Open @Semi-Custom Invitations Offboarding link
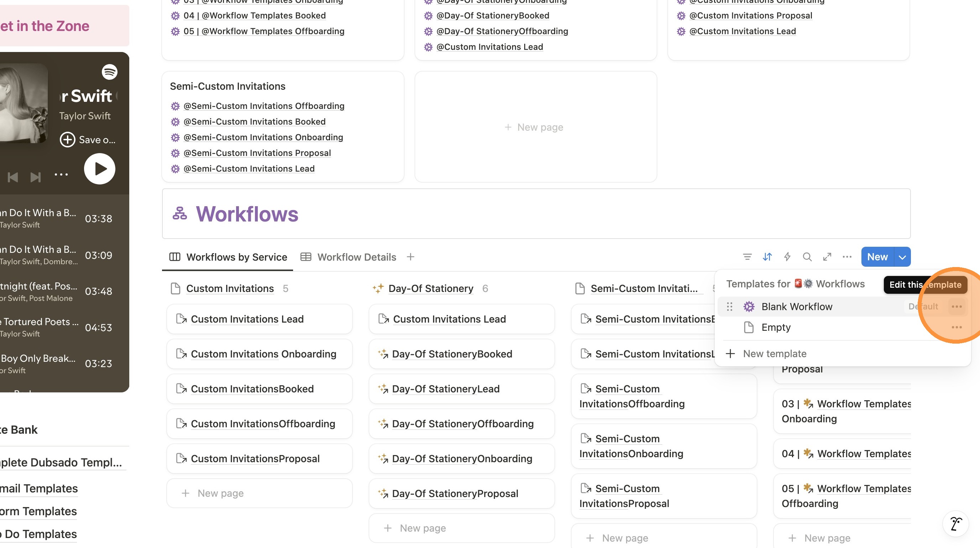 tap(264, 106)
